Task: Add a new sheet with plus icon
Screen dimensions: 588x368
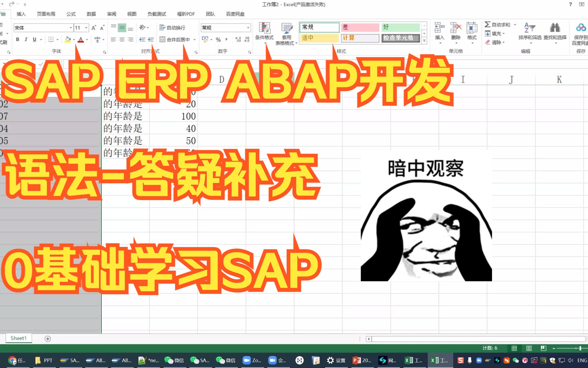Action: [48, 339]
